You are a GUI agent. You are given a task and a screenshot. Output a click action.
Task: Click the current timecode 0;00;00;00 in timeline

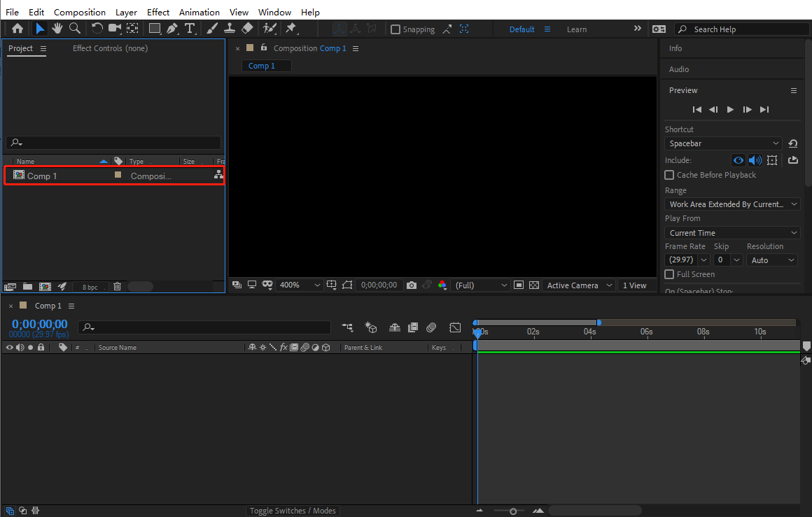pyautogui.click(x=39, y=324)
